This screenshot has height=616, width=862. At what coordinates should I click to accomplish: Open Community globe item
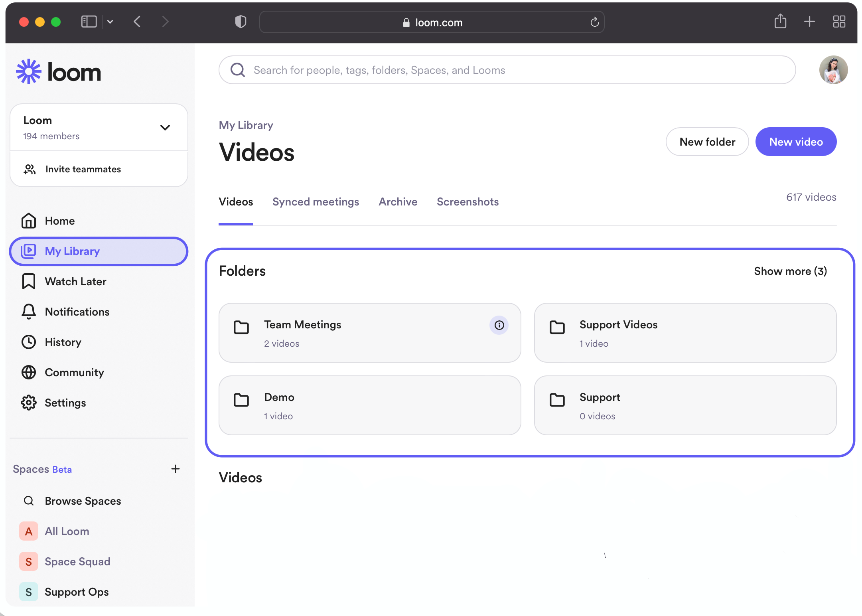click(74, 372)
